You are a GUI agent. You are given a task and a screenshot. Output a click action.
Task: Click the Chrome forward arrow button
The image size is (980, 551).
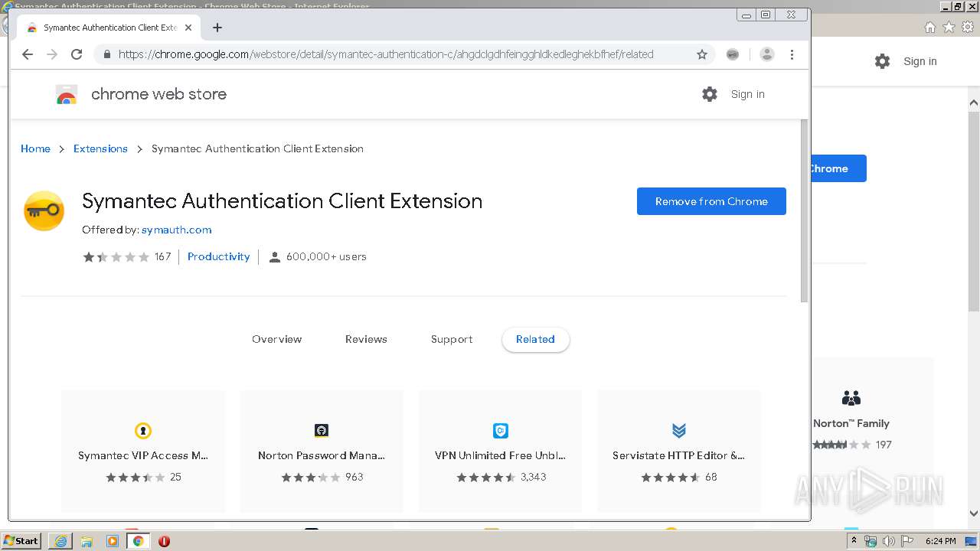(52, 54)
